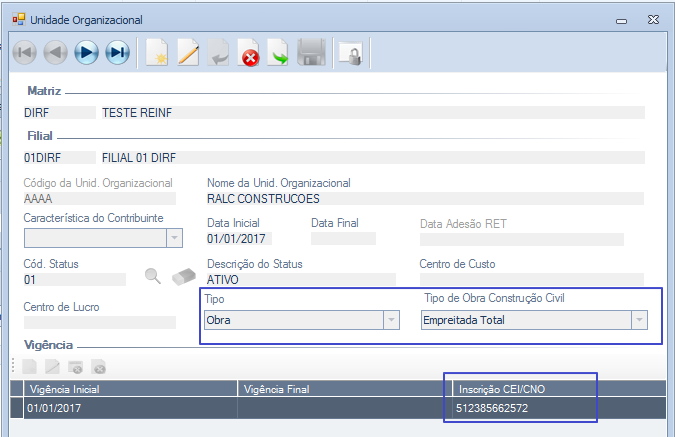Select CEI/CNO value 512385662572
The height and width of the screenshot is (437, 675).
tap(557, 408)
